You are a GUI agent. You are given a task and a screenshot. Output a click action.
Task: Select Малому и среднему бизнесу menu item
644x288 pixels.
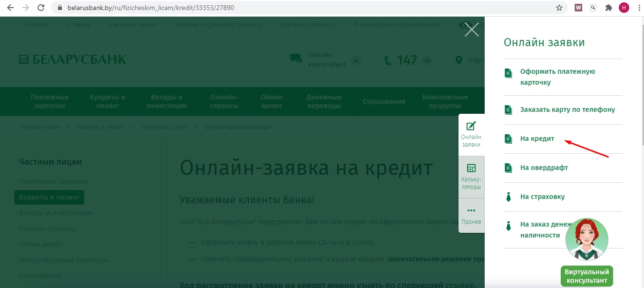(x=218, y=24)
